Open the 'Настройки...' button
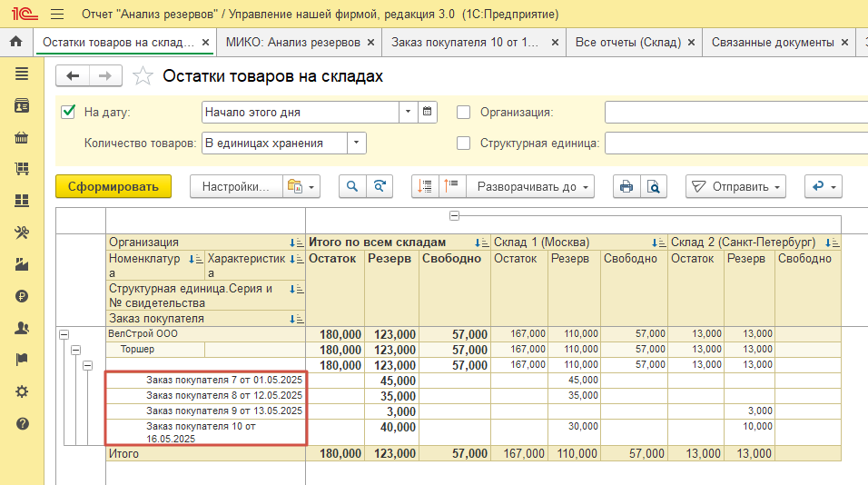 point(236,186)
